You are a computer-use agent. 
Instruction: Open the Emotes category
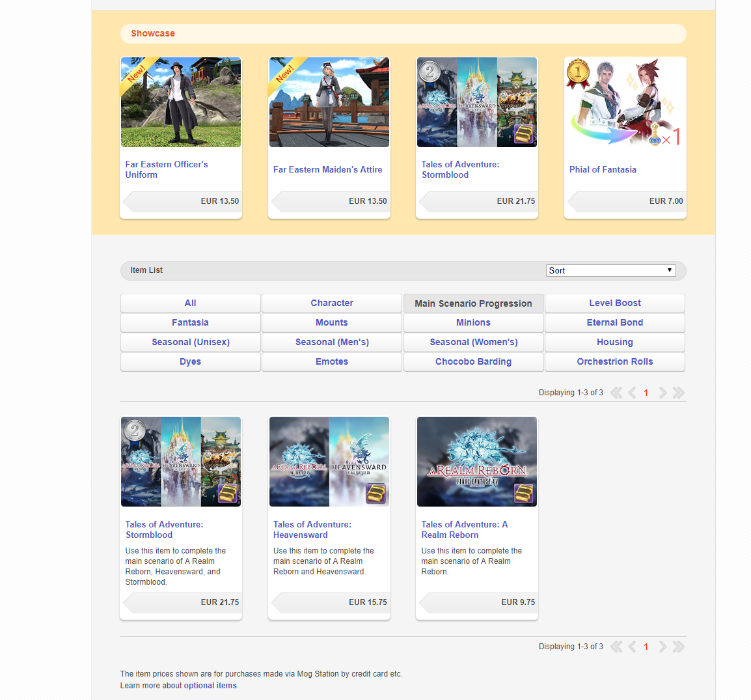[332, 362]
